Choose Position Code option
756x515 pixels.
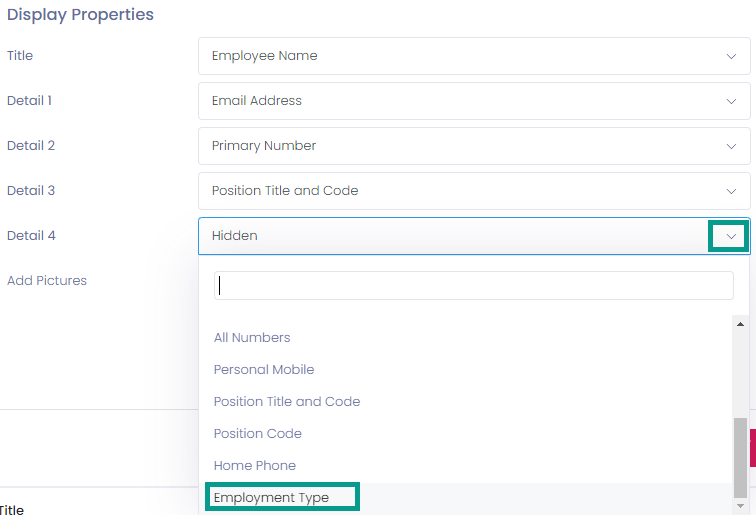[257, 434]
